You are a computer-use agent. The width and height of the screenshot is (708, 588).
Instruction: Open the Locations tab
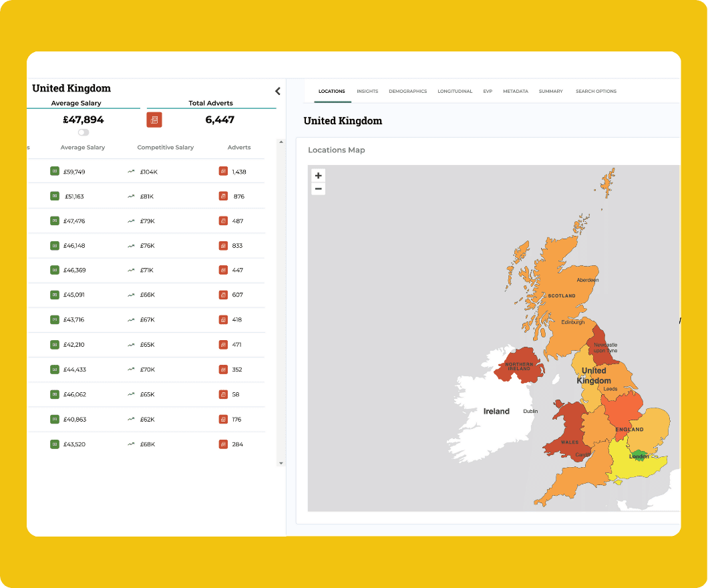click(332, 92)
